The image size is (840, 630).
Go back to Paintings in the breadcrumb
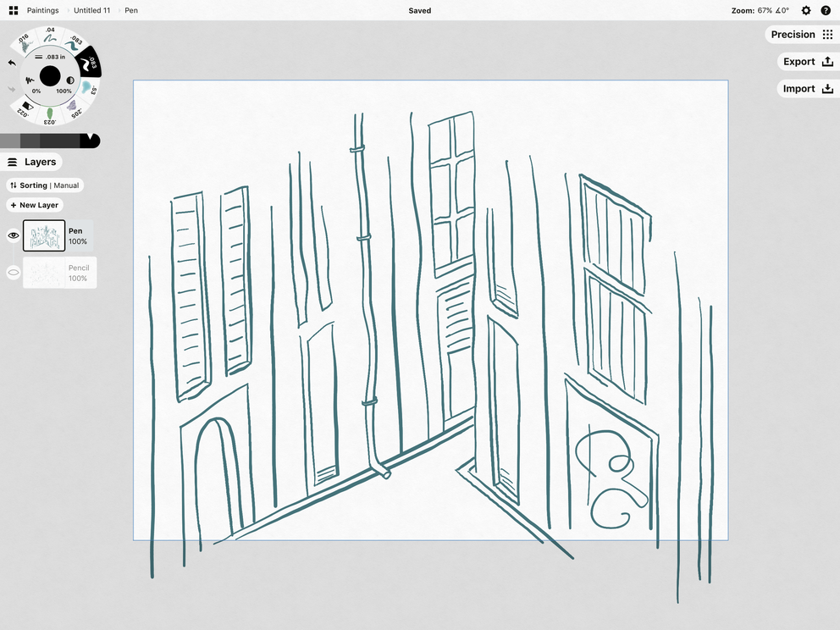click(42, 10)
